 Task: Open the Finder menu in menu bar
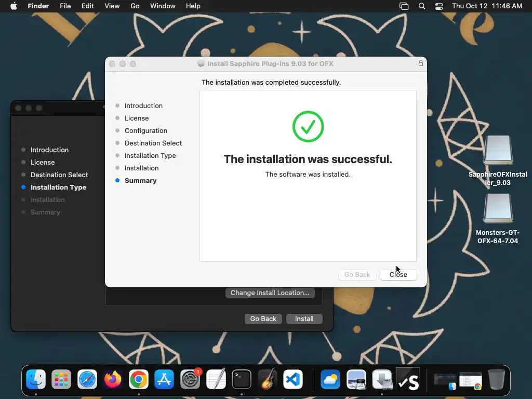tap(38, 6)
